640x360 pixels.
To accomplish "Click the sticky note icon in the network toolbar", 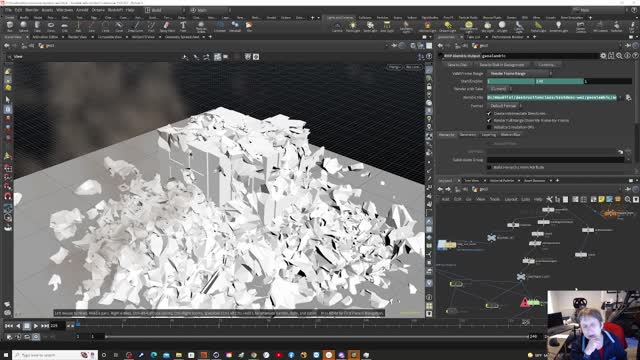I will 601,199.
